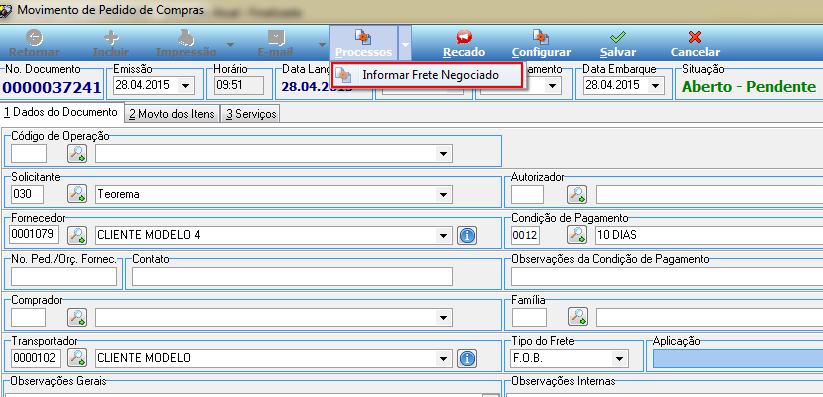Select Informar Frete Negociado menu entry
The height and width of the screenshot is (397, 823).
tap(427, 75)
